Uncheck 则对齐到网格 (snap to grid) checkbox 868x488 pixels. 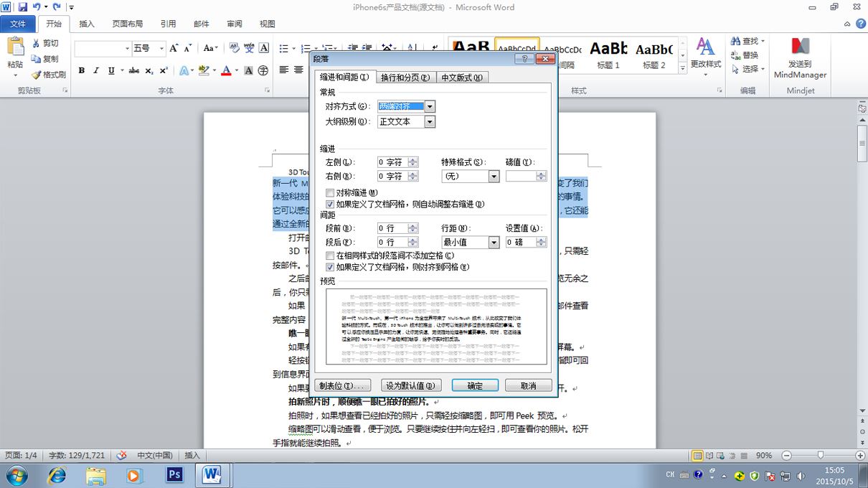pos(330,267)
